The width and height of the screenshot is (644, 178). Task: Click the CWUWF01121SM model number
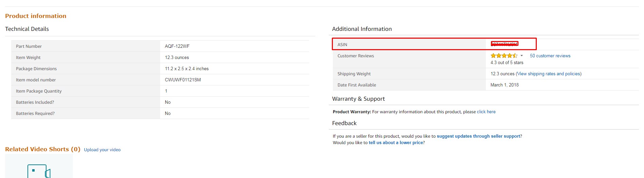pyautogui.click(x=183, y=80)
